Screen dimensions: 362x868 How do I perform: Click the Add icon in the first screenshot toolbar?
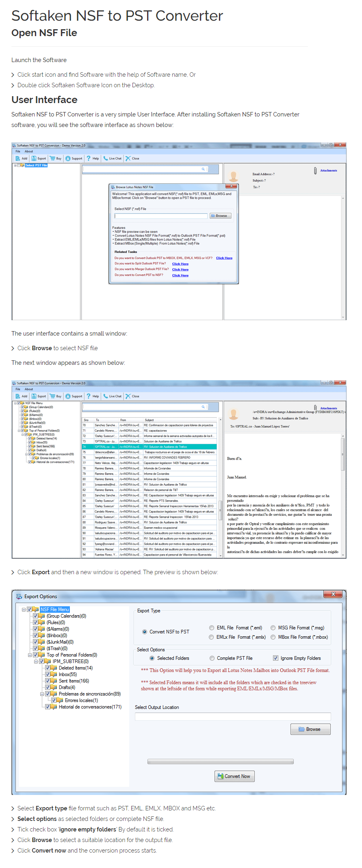click(18, 158)
